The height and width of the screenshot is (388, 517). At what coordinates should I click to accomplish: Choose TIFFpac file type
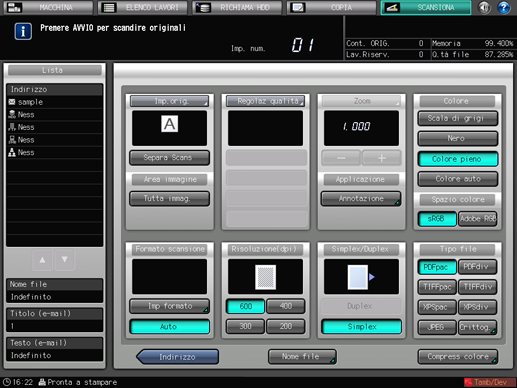pyautogui.click(x=437, y=287)
